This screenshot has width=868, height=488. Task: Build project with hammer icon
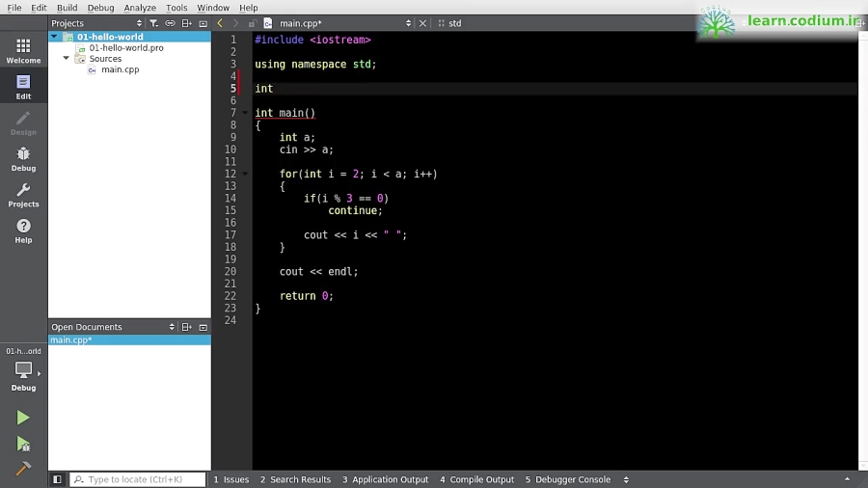click(x=23, y=469)
